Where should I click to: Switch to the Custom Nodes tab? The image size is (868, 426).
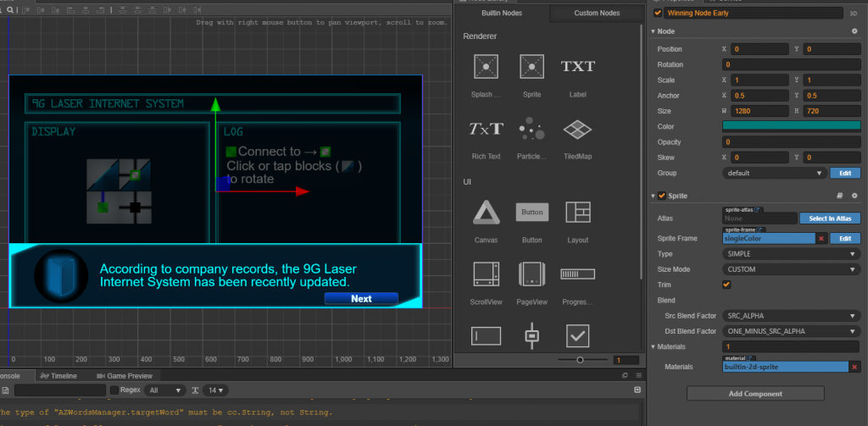[x=597, y=14]
